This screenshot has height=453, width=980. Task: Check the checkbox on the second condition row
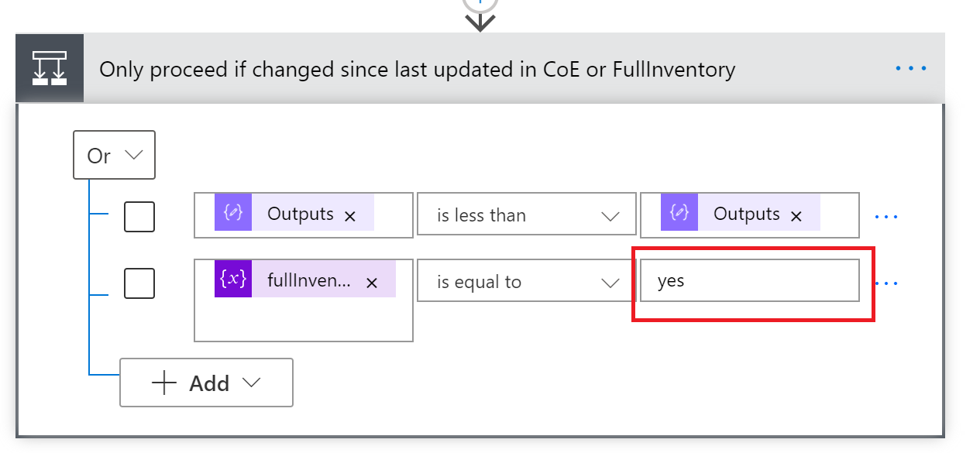[x=139, y=283]
